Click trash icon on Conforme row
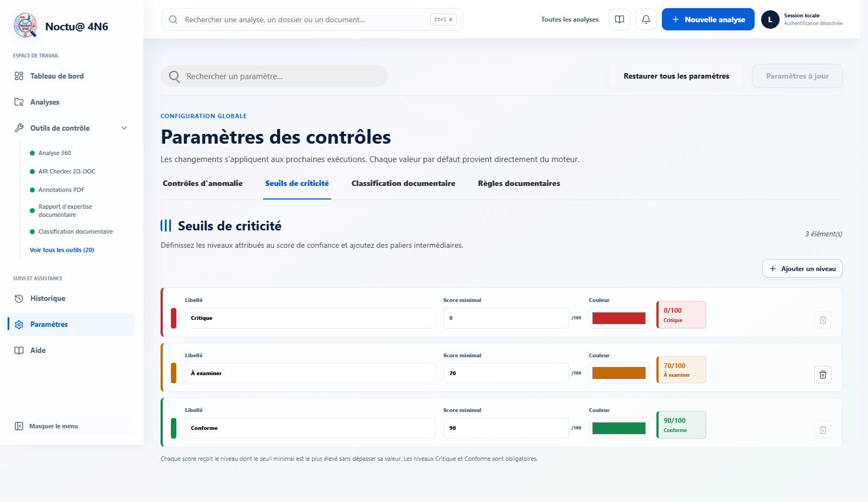Viewport: 868px width, 502px height. [822, 430]
